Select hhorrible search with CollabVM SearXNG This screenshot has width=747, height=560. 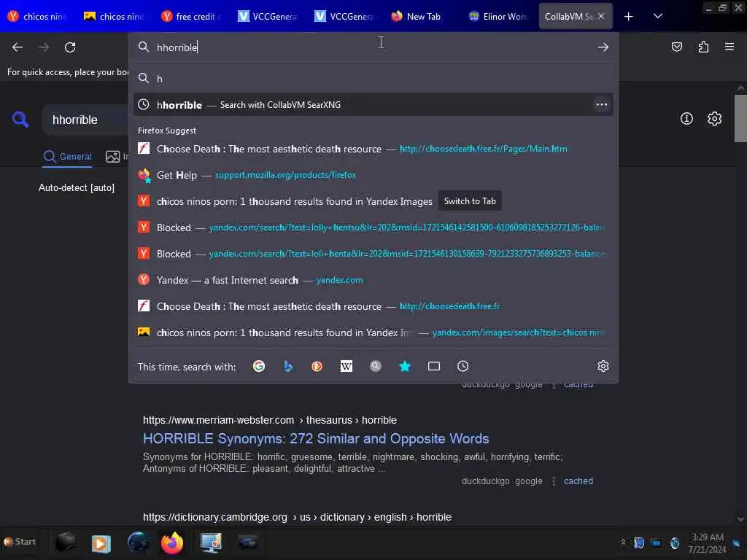(x=373, y=105)
